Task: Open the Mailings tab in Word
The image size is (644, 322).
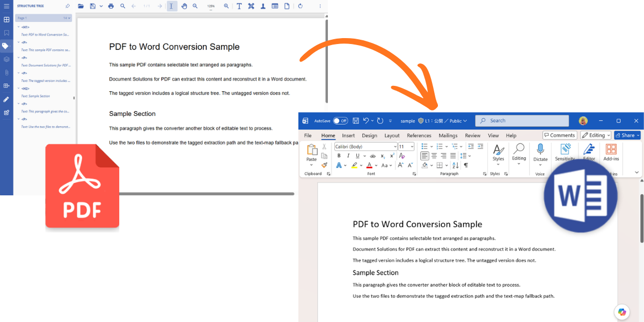Action: tap(448, 136)
